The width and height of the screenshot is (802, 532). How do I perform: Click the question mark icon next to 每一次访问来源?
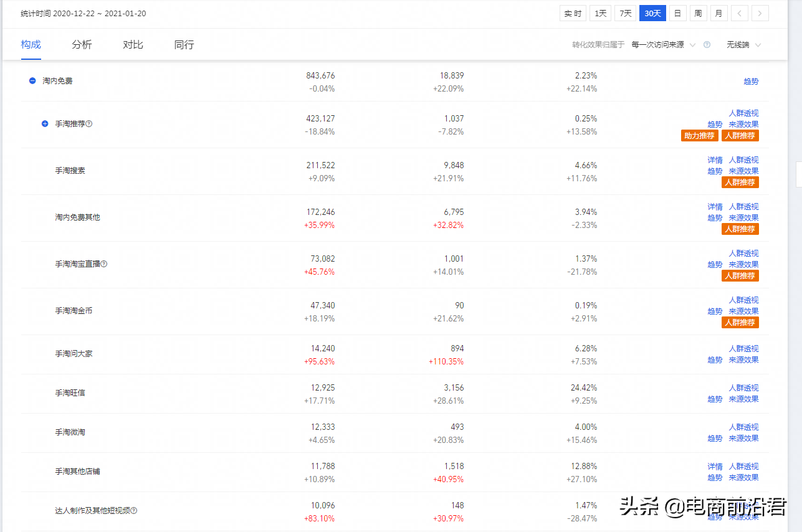click(707, 44)
